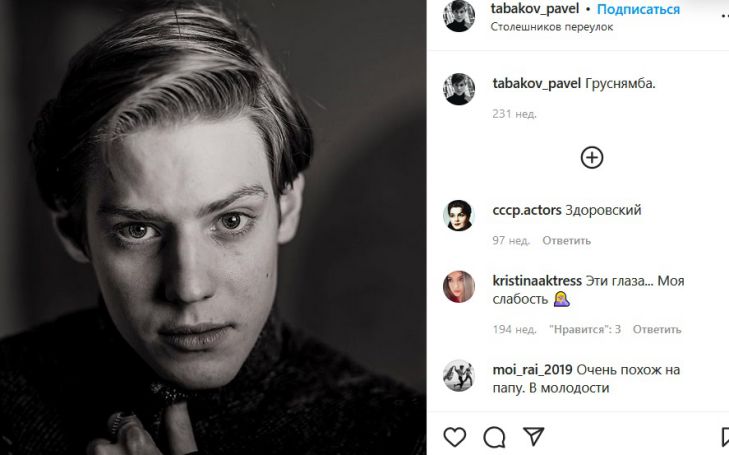Reply to the kristinaaktress comment

[x=657, y=329]
